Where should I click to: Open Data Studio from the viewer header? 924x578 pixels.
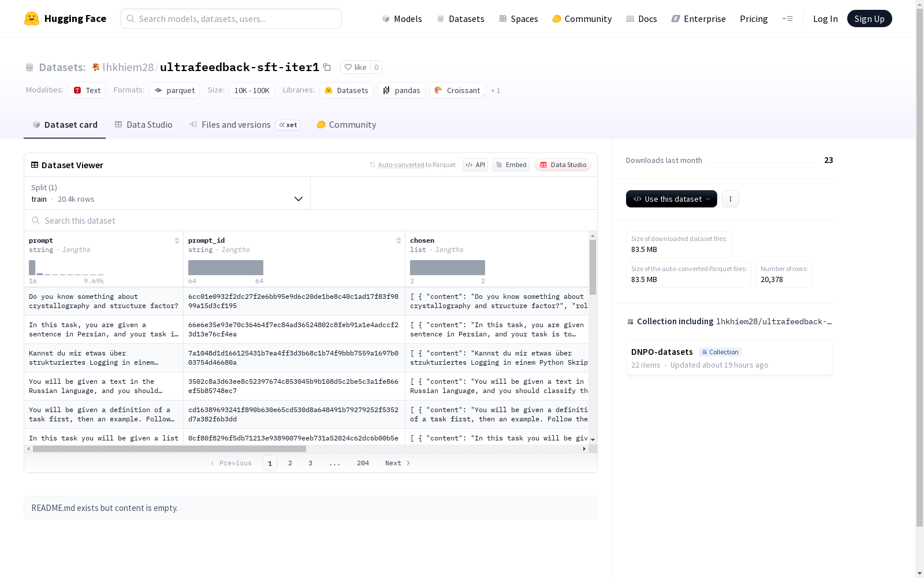coord(562,165)
